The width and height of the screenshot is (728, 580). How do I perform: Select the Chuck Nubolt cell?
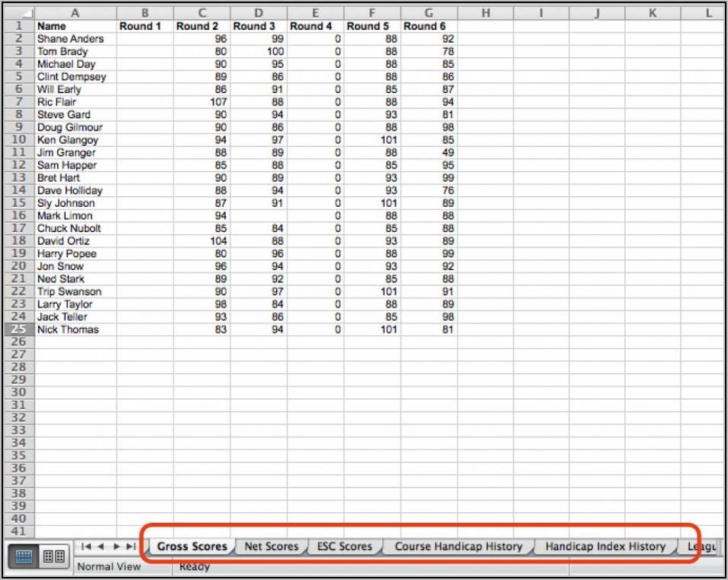76,228
